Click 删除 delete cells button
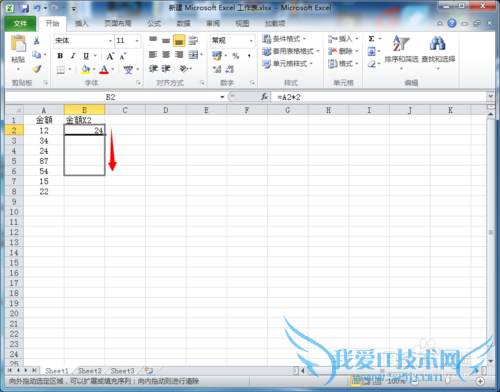This screenshot has height=392, width=500. [343, 51]
